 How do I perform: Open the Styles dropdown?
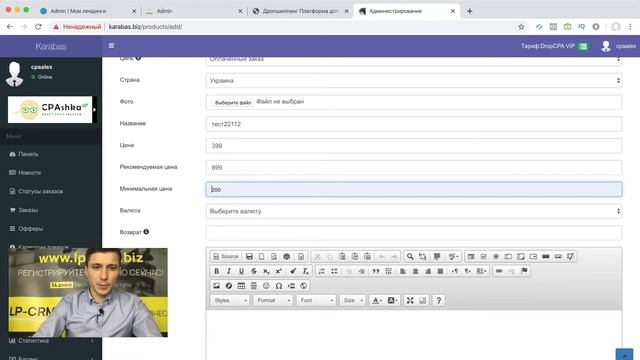230,300
